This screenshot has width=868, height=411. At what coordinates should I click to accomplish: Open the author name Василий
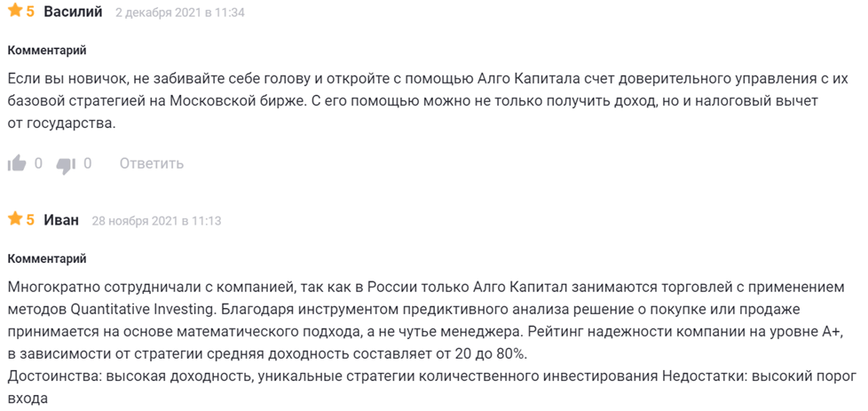(73, 12)
